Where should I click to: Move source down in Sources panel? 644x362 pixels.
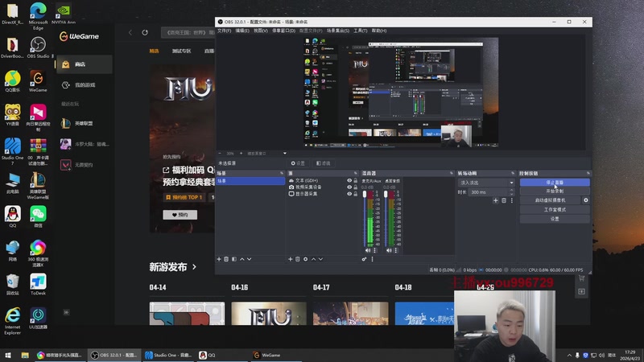pyautogui.click(x=320, y=259)
